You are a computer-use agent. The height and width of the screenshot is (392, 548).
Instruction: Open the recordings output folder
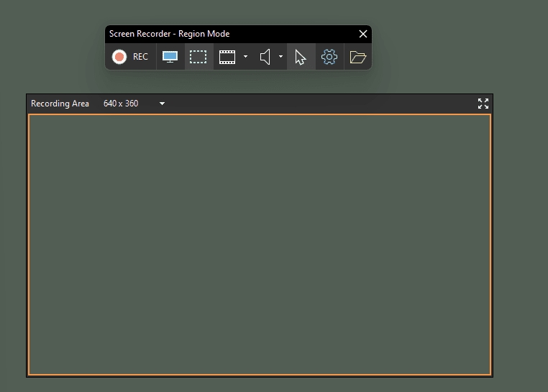(x=357, y=57)
